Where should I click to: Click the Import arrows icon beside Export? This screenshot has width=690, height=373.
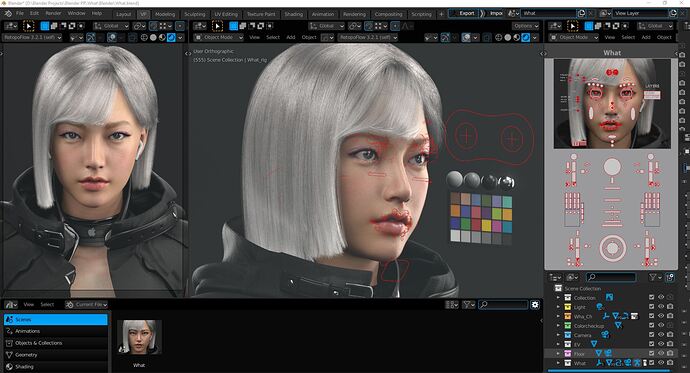pos(482,13)
